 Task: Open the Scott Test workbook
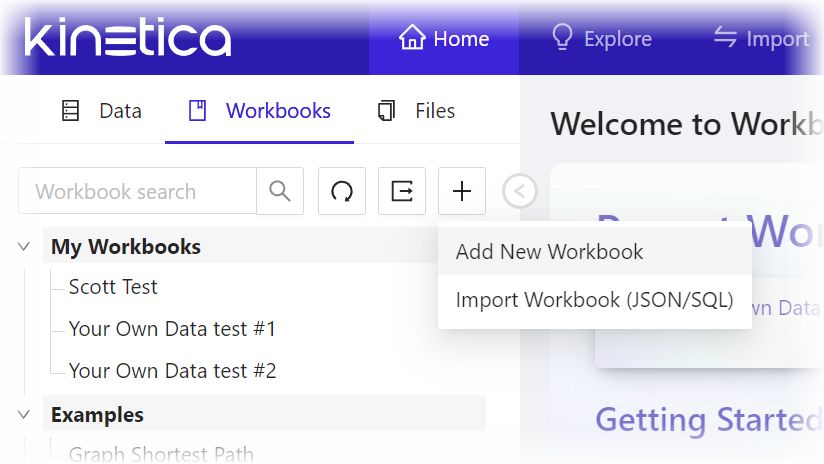pos(113,287)
